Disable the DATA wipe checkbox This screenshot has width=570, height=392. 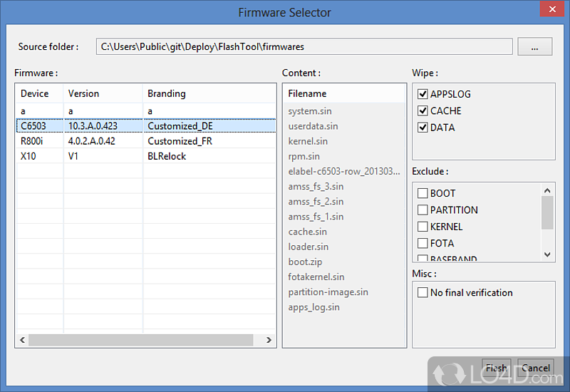click(423, 128)
